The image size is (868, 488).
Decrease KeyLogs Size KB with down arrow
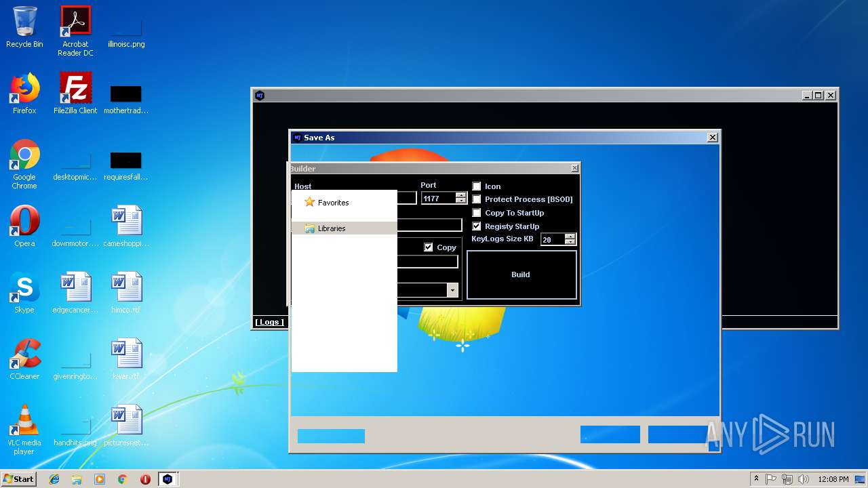pyautogui.click(x=570, y=242)
